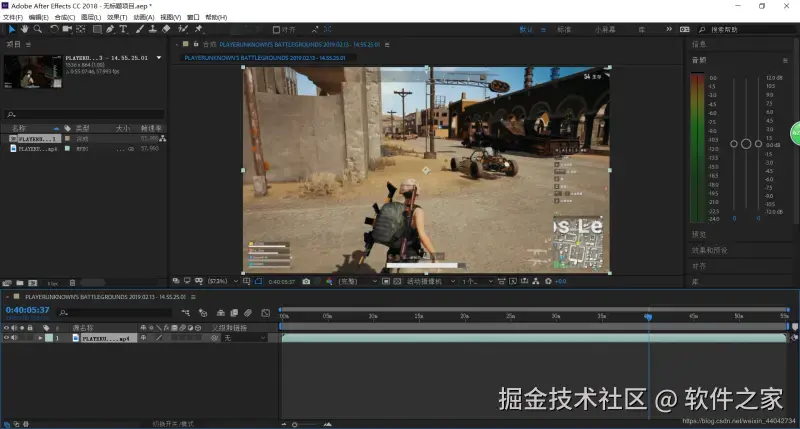Toggle the transparency grid in the viewer

397,281
